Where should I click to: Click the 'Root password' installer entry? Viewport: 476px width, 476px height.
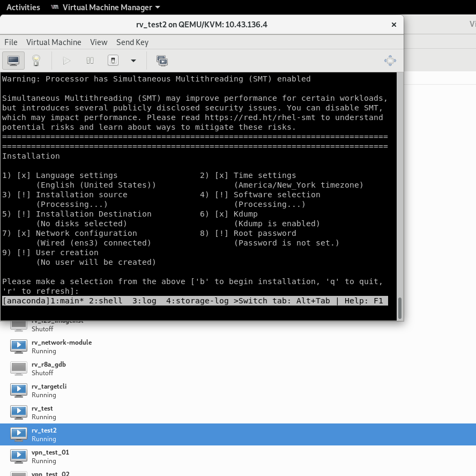[x=264, y=233]
